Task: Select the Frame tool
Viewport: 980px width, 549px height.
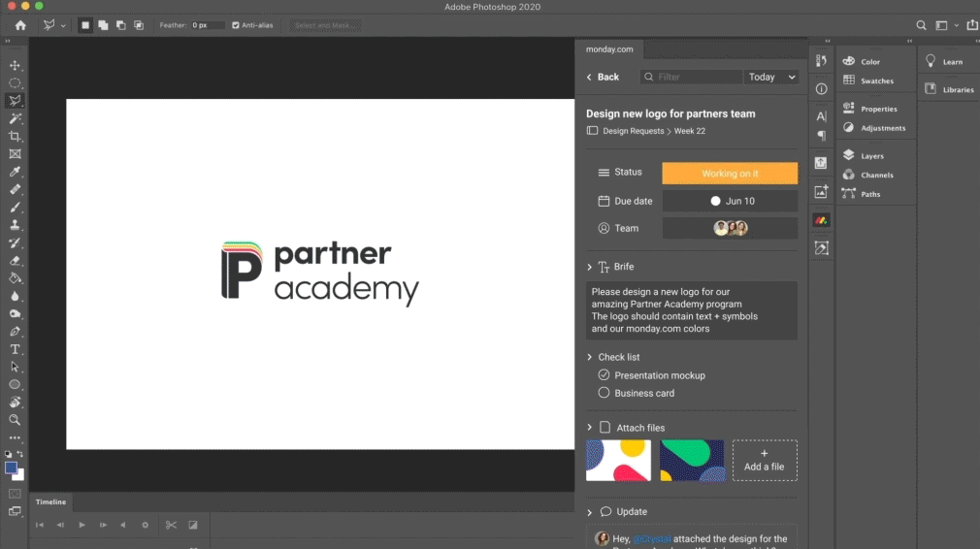Action: coord(15,153)
